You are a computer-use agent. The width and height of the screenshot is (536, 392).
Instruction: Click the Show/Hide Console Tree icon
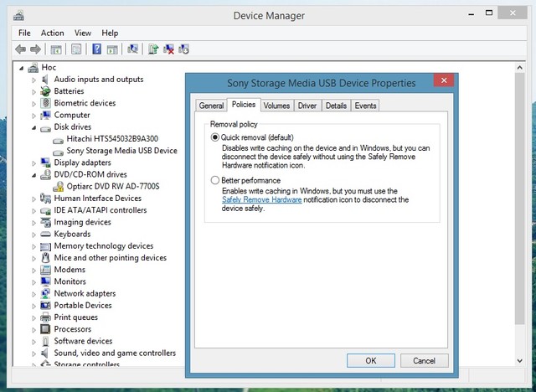coord(56,49)
